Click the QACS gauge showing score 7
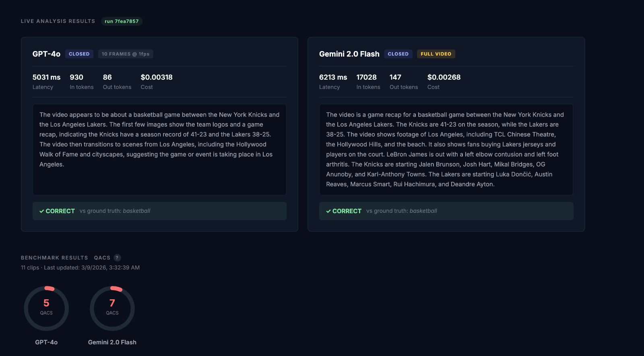The width and height of the screenshot is (644, 356). 112,309
